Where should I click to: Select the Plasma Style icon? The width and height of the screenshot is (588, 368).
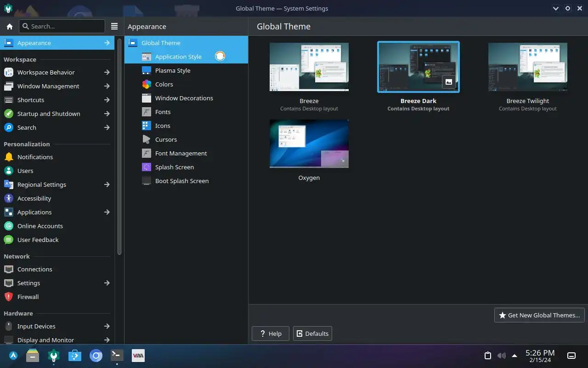pyautogui.click(x=147, y=70)
